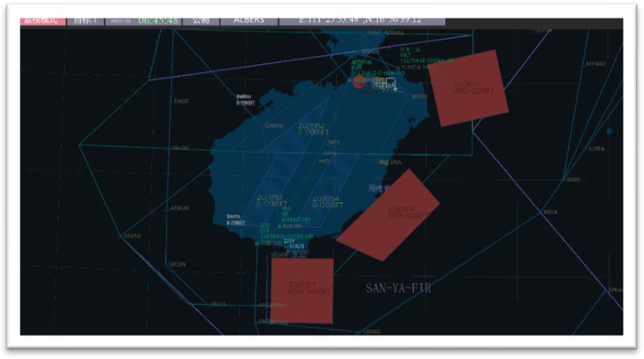Image resolution: width=644 pixels, height=359 pixels.
Task: Select the top-right red restricted airspace zone
Action: coord(470,88)
